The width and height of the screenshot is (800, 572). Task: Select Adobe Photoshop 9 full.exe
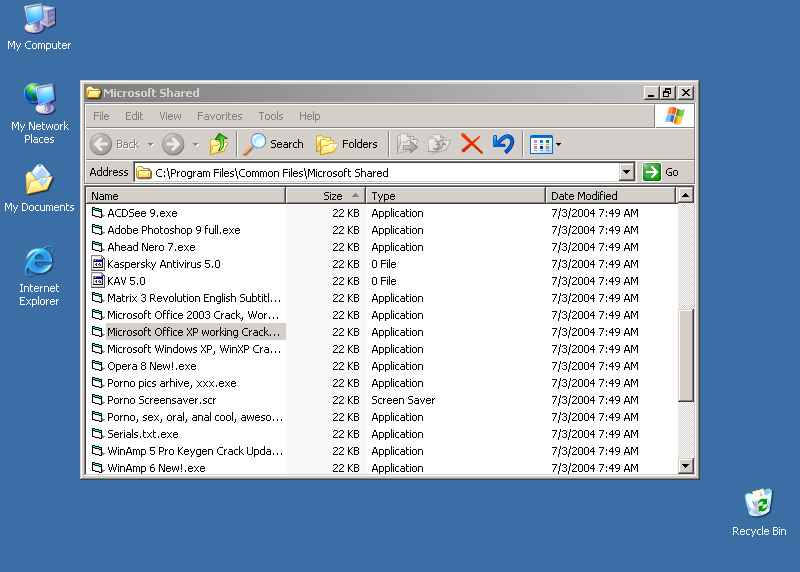[x=173, y=230]
